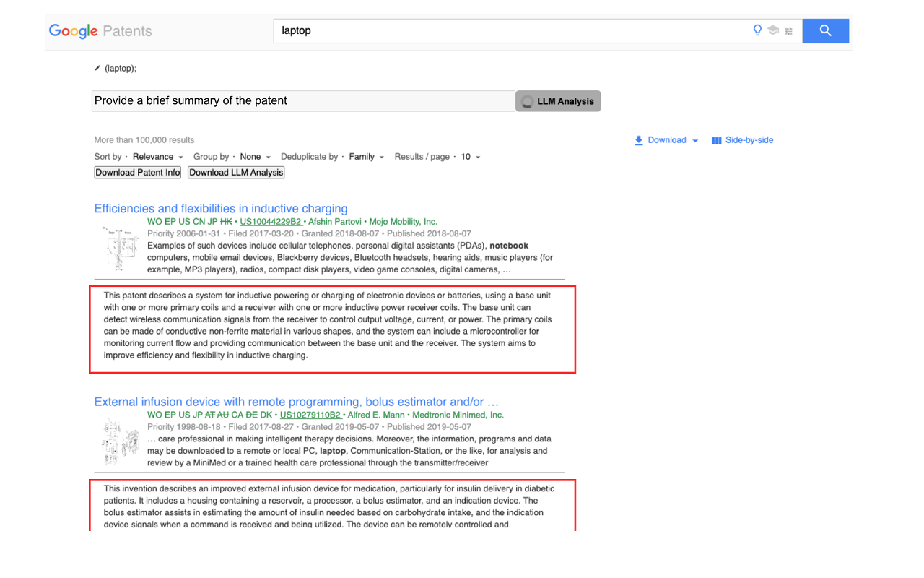Screen dimensions: 924x578
Task: Open advanced search via sliders icon
Action: pyautogui.click(x=788, y=31)
